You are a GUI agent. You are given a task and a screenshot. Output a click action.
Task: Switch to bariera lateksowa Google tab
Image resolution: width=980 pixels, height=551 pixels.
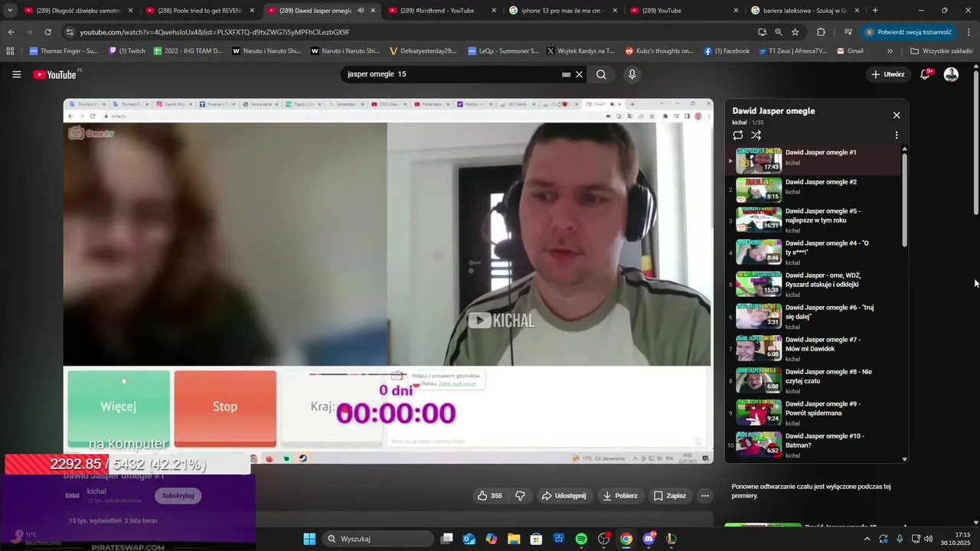click(x=805, y=11)
